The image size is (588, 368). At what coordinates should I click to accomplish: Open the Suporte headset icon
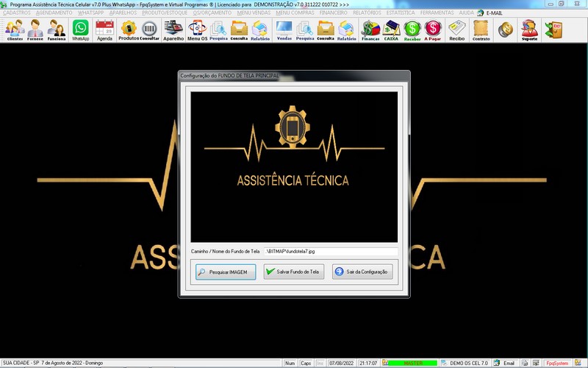point(529,30)
